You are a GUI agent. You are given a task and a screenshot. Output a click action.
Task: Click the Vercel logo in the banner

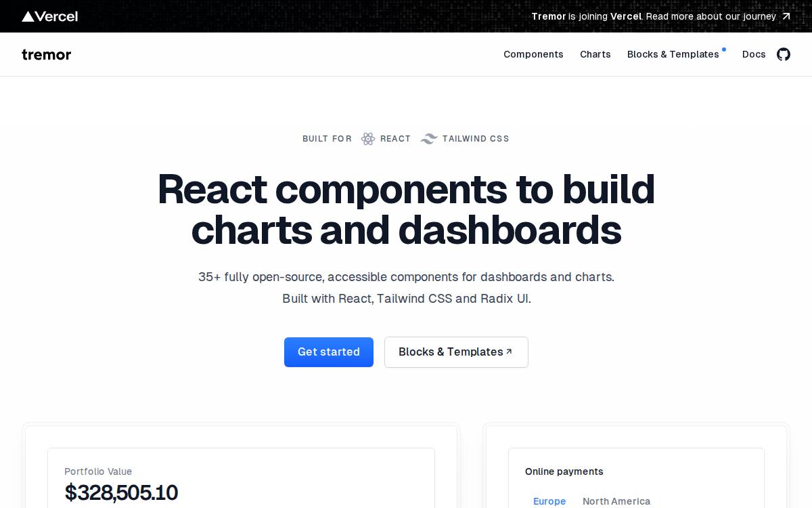pyautogui.click(x=49, y=16)
